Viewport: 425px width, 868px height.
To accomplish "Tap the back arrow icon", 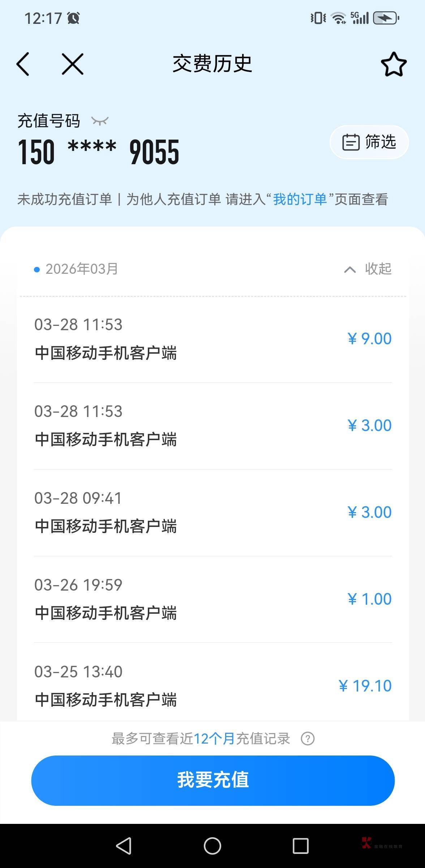I will tap(23, 64).
